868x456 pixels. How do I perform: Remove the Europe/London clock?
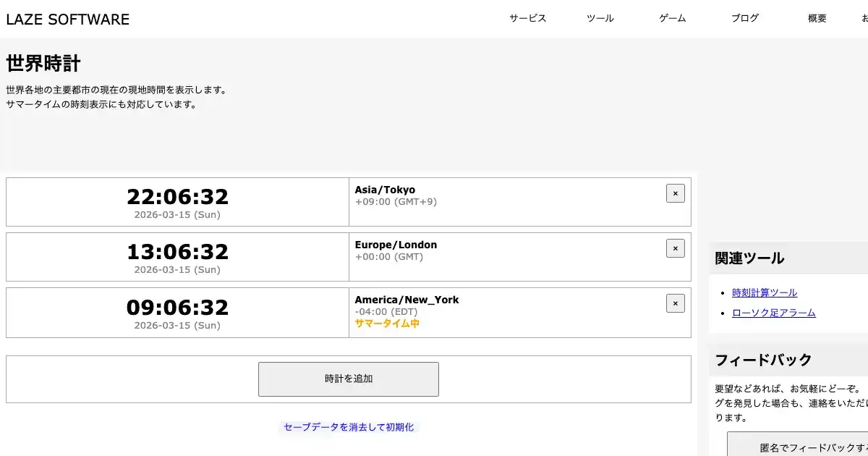pyautogui.click(x=675, y=248)
